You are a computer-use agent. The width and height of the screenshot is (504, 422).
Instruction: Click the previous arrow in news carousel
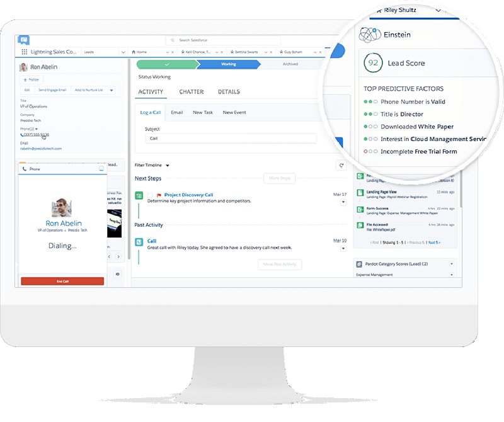109,256
